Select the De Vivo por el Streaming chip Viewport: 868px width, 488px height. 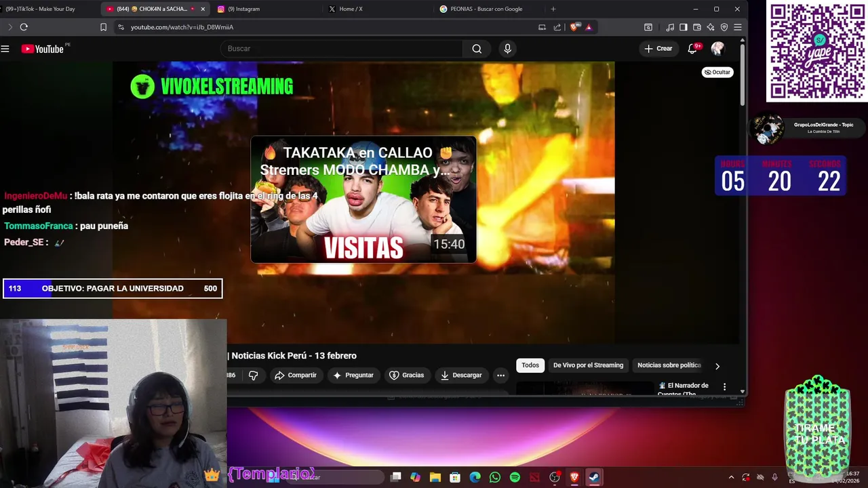tap(588, 365)
